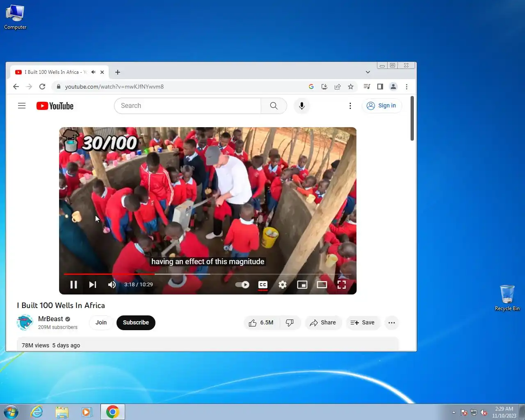
Task: Go to YouTube home logo
Action: (x=55, y=106)
